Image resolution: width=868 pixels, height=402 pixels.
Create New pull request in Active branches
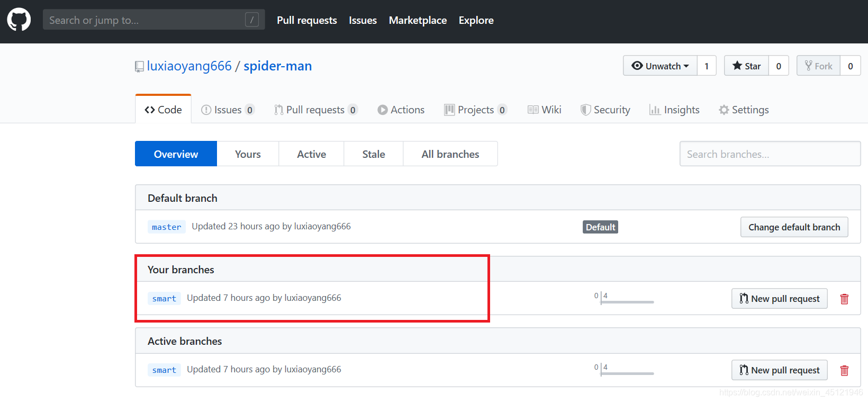click(779, 370)
